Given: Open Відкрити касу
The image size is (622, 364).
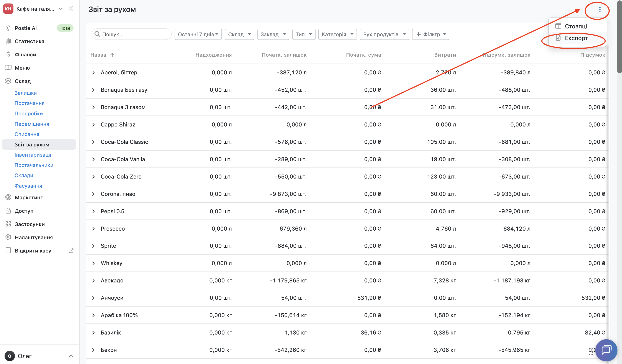Looking at the screenshot, I should point(33,250).
